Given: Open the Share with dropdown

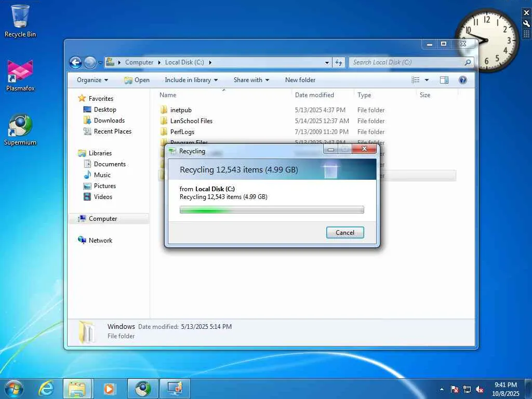Looking at the screenshot, I should pyautogui.click(x=251, y=80).
